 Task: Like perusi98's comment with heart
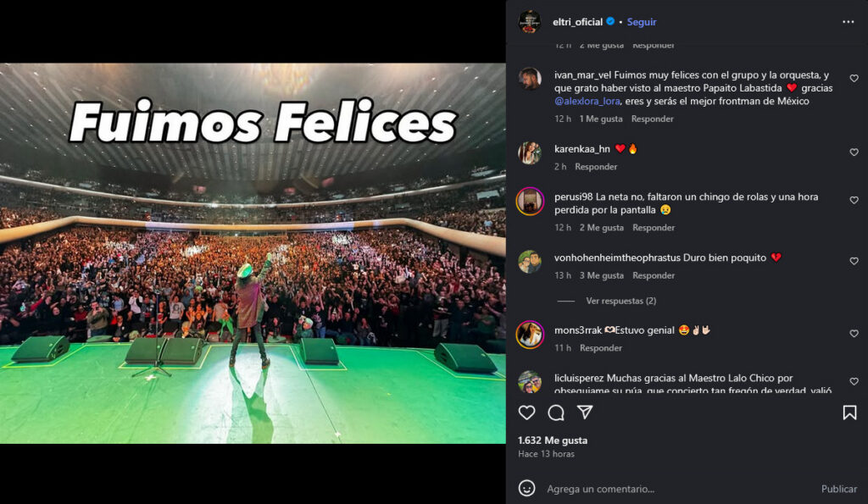[x=854, y=200]
